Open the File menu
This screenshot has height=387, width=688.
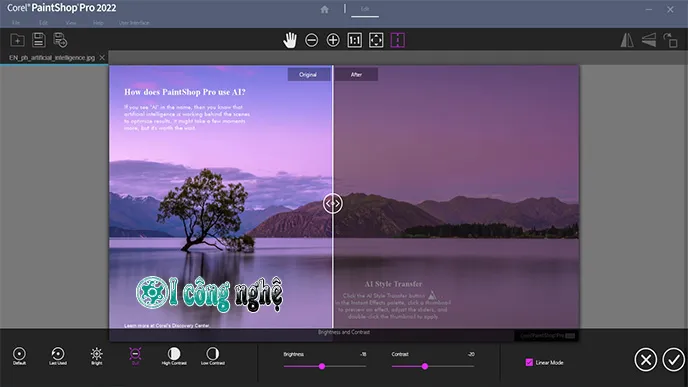pos(16,23)
